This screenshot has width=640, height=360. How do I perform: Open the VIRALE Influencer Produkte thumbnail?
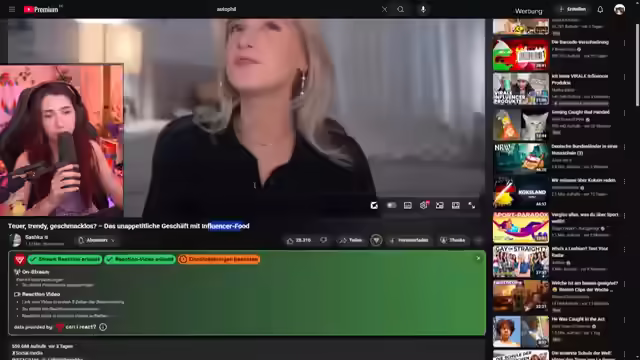coord(521,89)
